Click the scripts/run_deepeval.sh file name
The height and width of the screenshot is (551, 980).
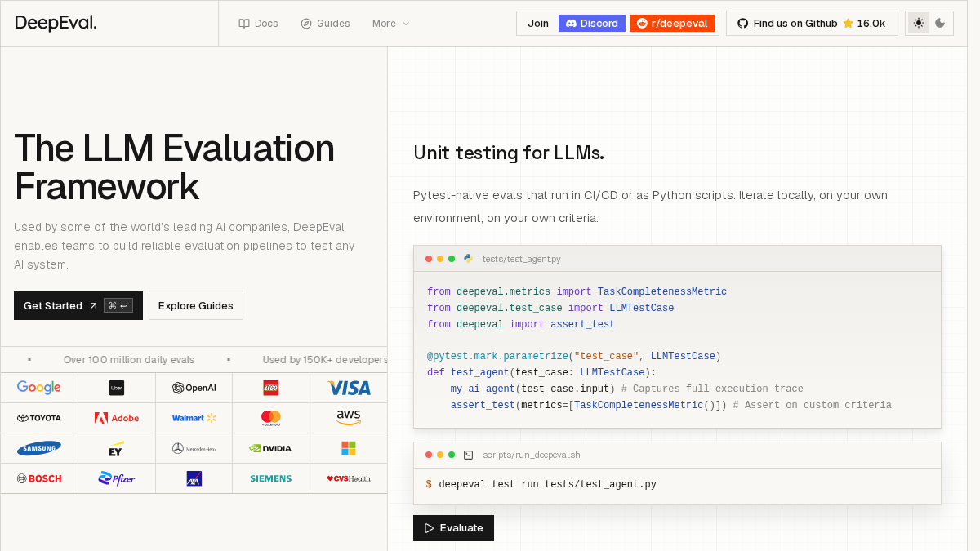[x=532, y=455]
